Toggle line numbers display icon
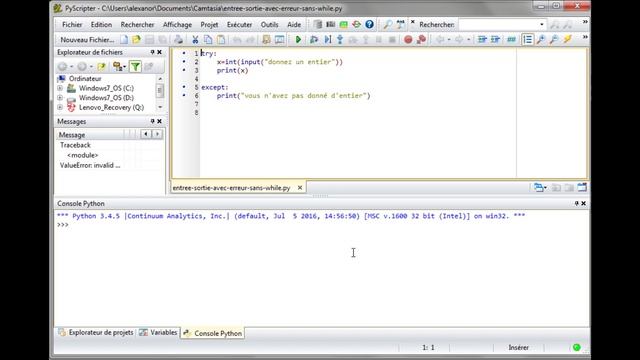This screenshot has width=640, height=360. pyautogui.click(x=527, y=40)
